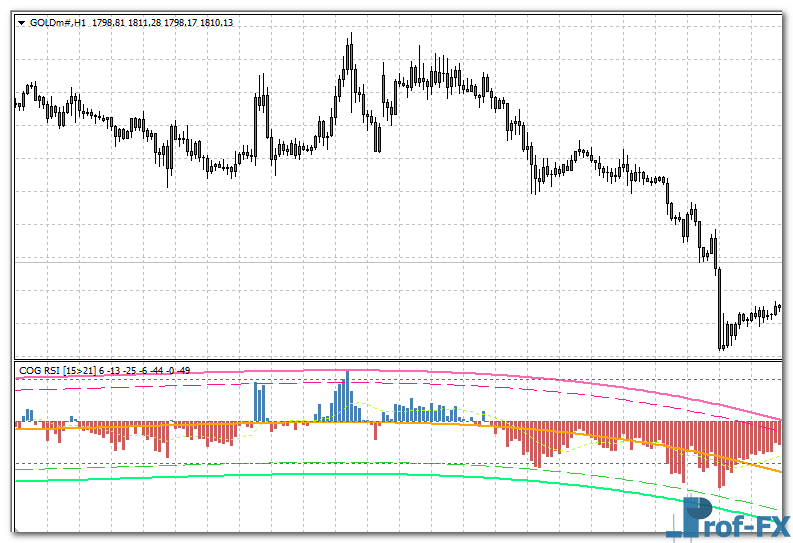Click the solid pink upper band line
This screenshot has width=793, height=543.
point(500,377)
